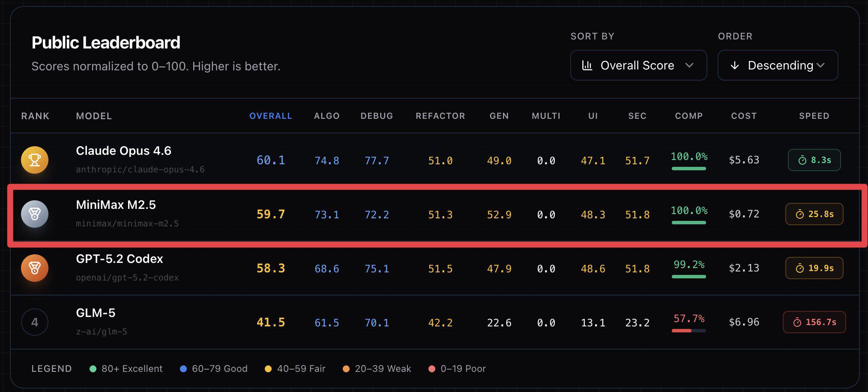Click GPT-5.2 Codex bronze medal icon
The height and width of the screenshot is (392, 868).
click(35, 268)
